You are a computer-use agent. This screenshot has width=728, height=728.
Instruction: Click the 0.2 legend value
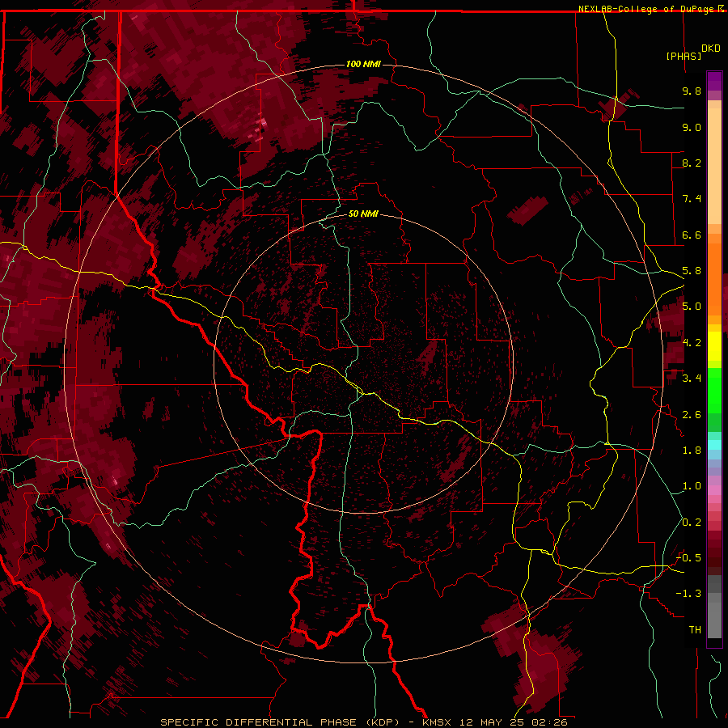click(692, 523)
